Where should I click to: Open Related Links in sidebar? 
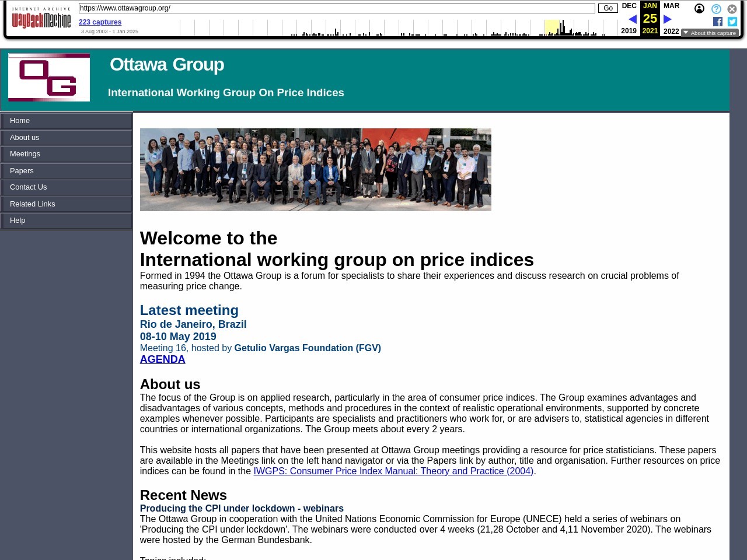(x=32, y=204)
